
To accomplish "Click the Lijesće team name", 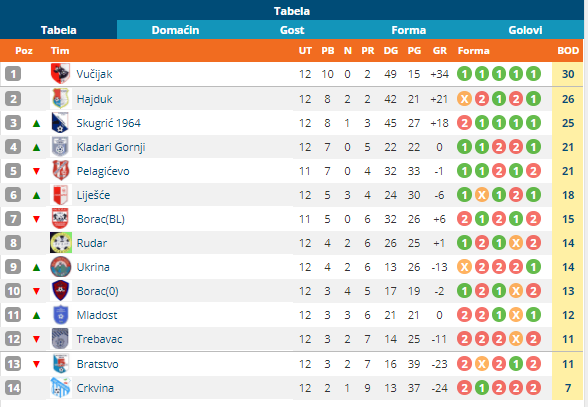I will click(x=93, y=195).
